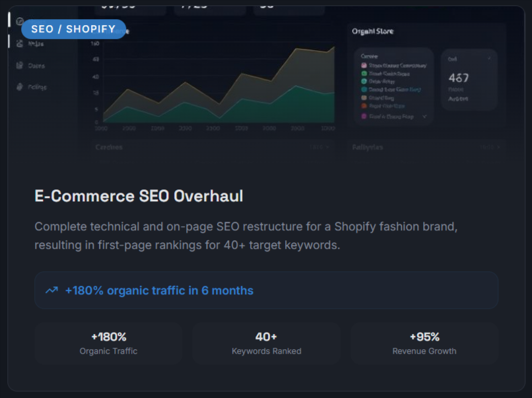Click the top sidebar icon in dashboard preview
Viewport: 532px width, 398px height.
coord(20,21)
